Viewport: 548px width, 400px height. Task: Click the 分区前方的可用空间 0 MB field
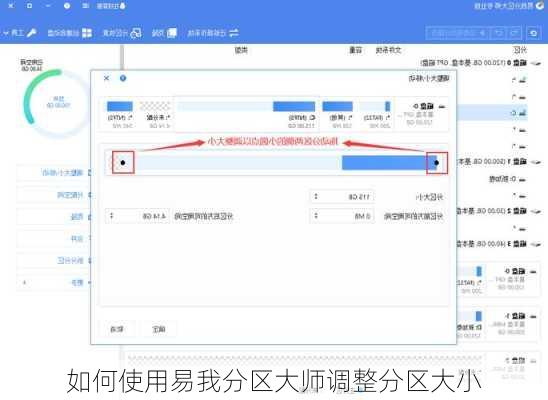click(342, 216)
